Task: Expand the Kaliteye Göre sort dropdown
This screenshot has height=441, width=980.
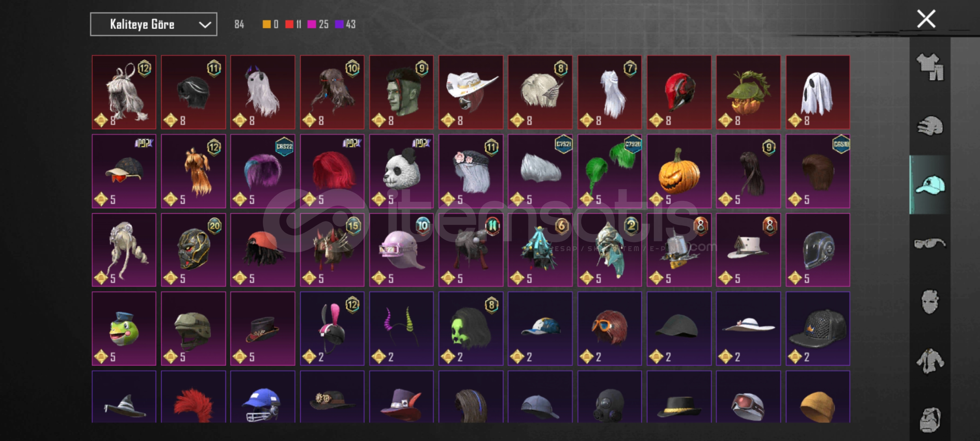Action: pyautogui.click(x=153, y=24)
